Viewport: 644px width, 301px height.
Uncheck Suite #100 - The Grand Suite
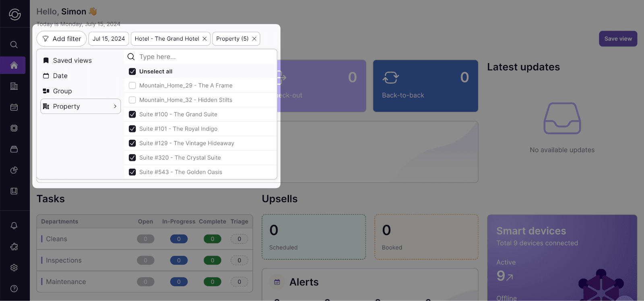coord(132,115)
